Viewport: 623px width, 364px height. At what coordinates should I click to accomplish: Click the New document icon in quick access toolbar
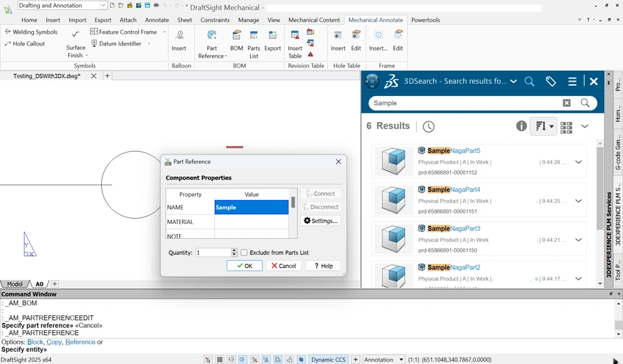[x=112, y=6]
